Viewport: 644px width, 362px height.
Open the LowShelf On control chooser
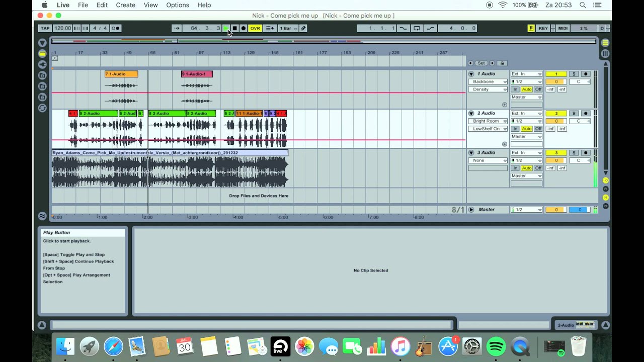pos(488,129)
